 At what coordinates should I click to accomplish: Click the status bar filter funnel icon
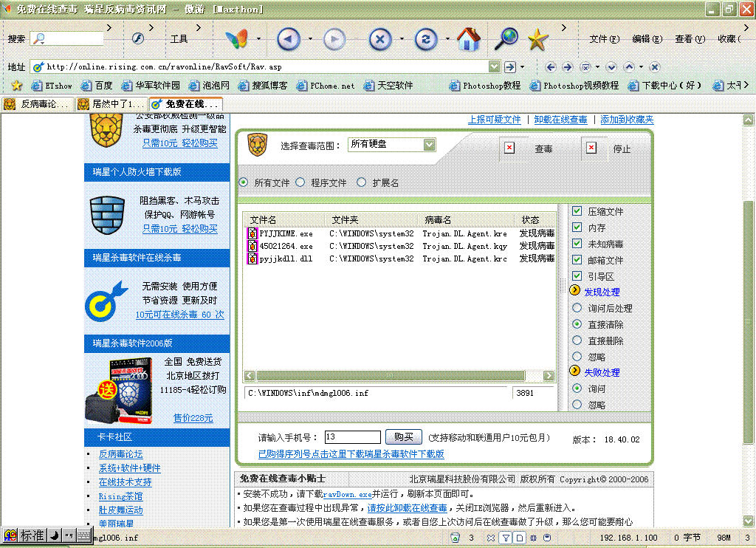click(505, 538)
